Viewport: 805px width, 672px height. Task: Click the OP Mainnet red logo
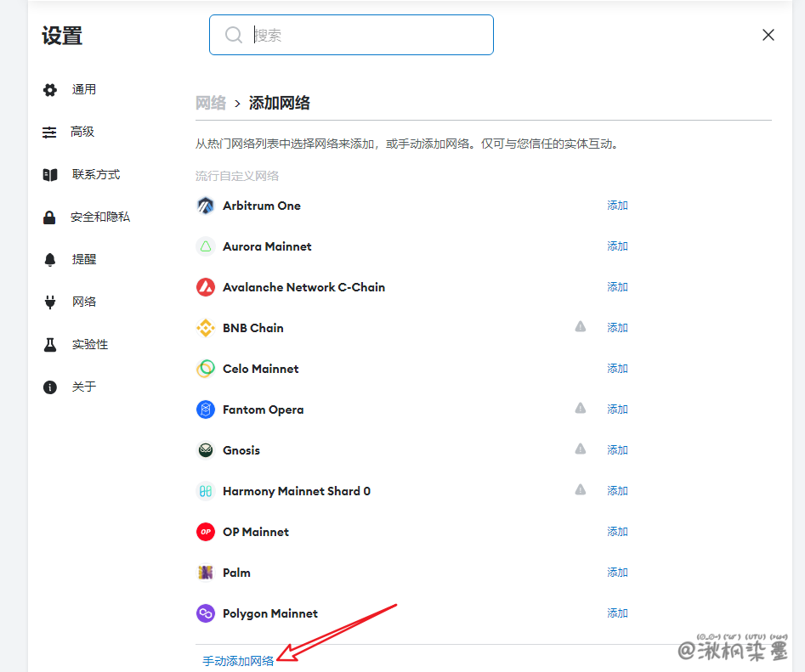coord(205,532)
